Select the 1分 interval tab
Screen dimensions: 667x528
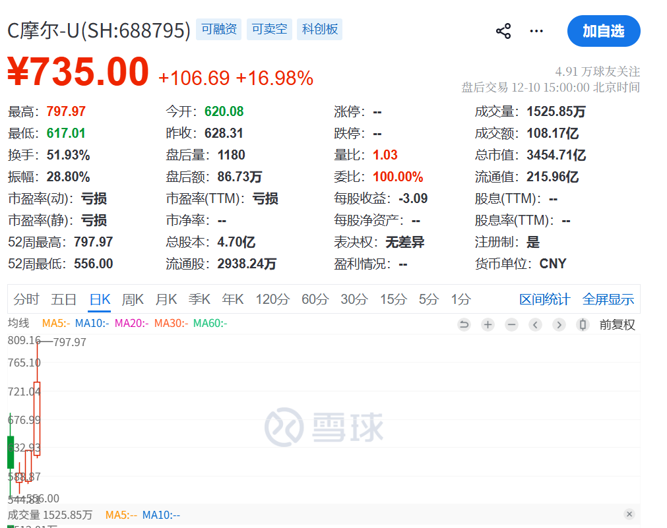click(x=461, y=299)
